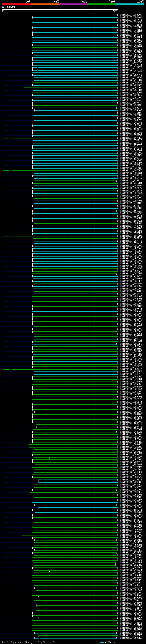
Task: Select hit UniRef100_Q84LQ0
Action: tap(131, 15)
